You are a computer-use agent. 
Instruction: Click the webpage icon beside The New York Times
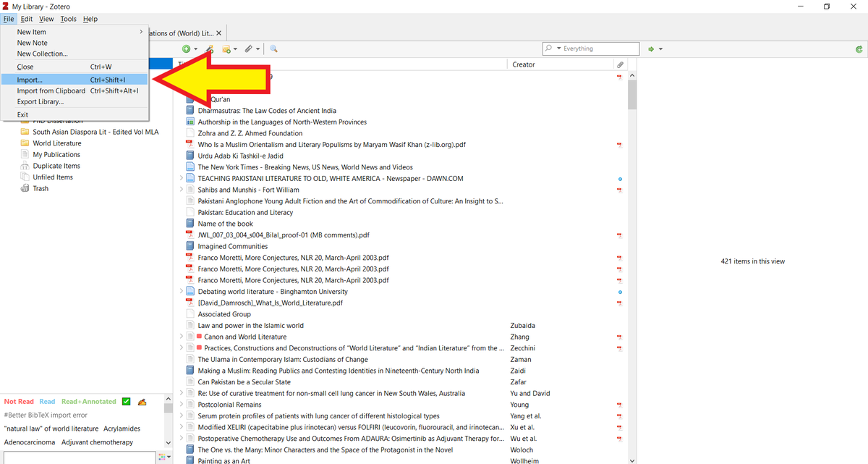click(x=191, y=166)
